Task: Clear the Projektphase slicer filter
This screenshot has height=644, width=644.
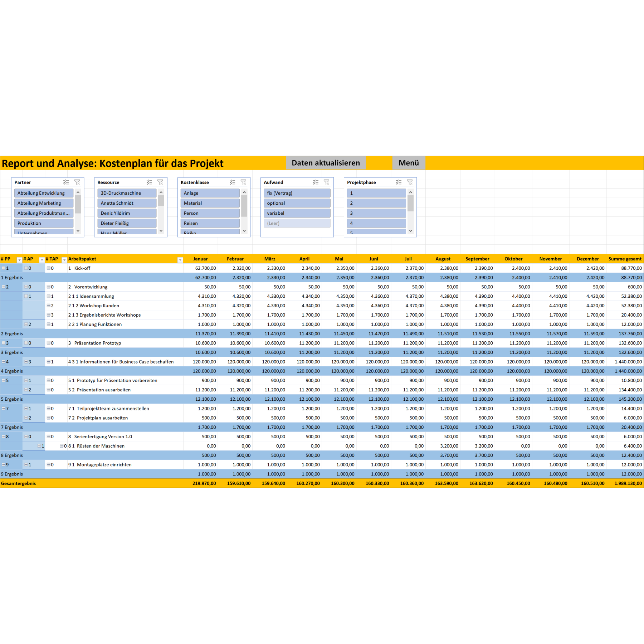Action: pyautogui.click(x=410, y=182)
